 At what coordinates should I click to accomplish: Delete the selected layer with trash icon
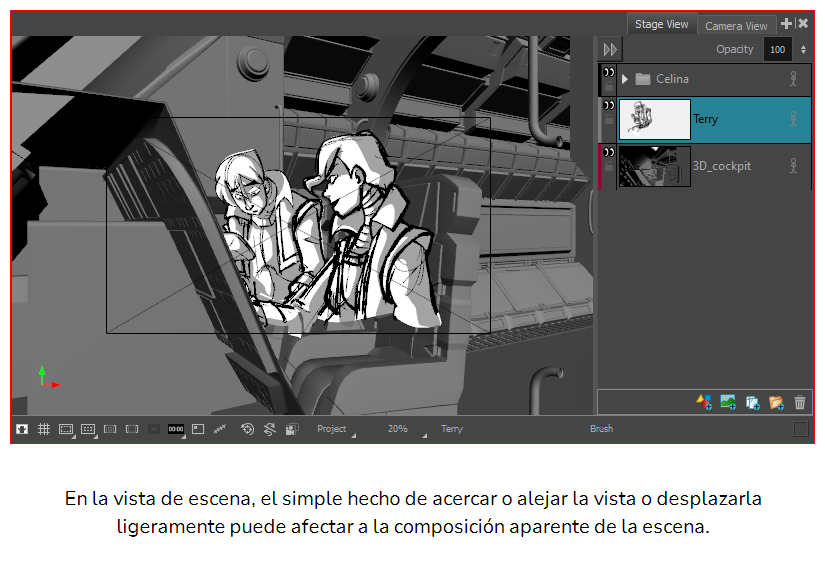click(800, 402)
